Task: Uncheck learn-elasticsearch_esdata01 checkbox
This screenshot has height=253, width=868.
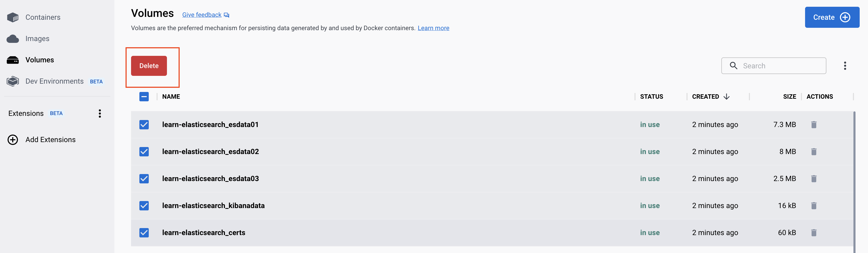Action: click(x=144, y=124)
